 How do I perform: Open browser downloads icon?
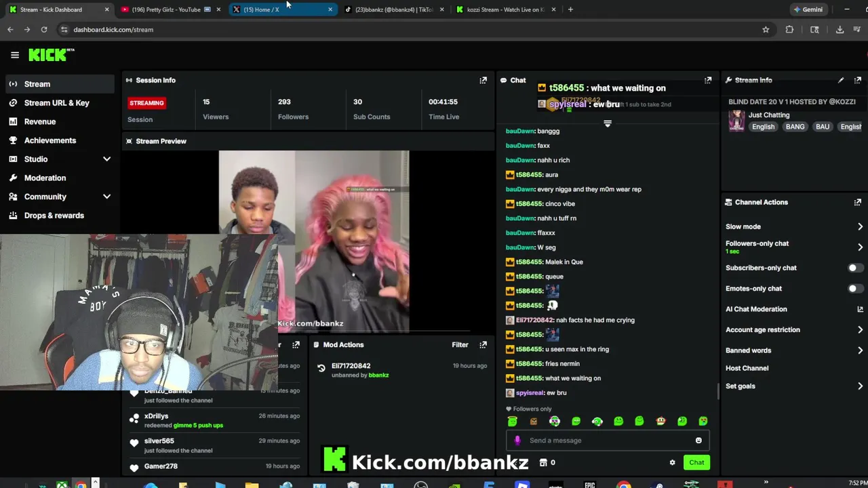click(840, 29)
